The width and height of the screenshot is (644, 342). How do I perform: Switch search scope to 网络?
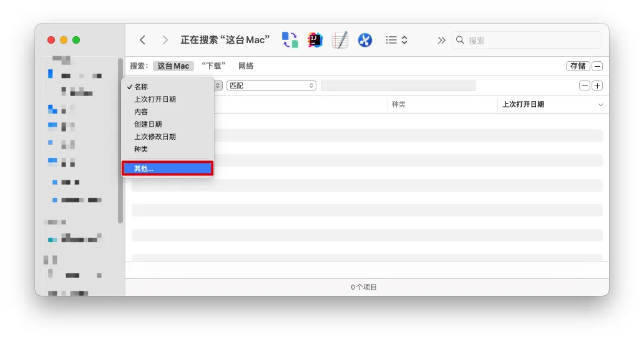(x=246, y=66)
